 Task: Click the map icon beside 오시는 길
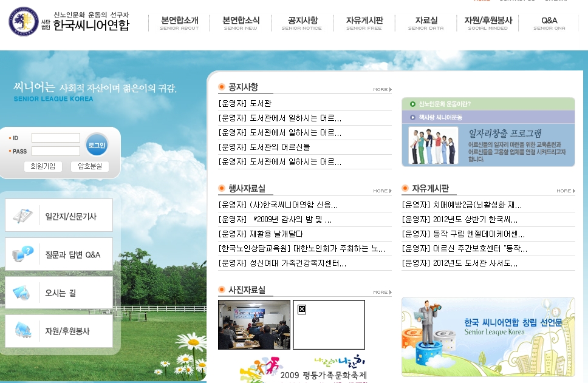click(x=21, y=293)
